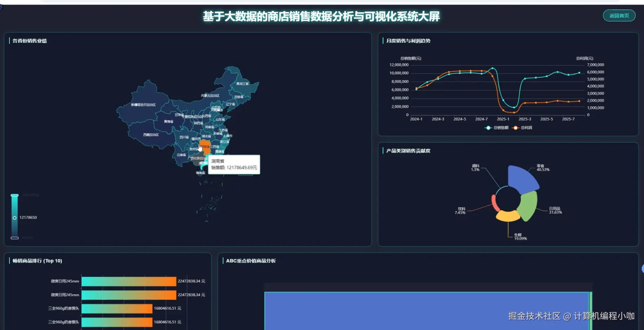This screenshot has width=644, height=330.
Task: Select 山东省 on the map
Action: [220, 120]
